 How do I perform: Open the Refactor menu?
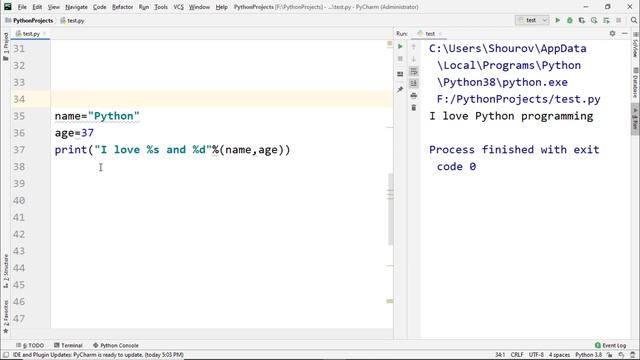point(122,7)
